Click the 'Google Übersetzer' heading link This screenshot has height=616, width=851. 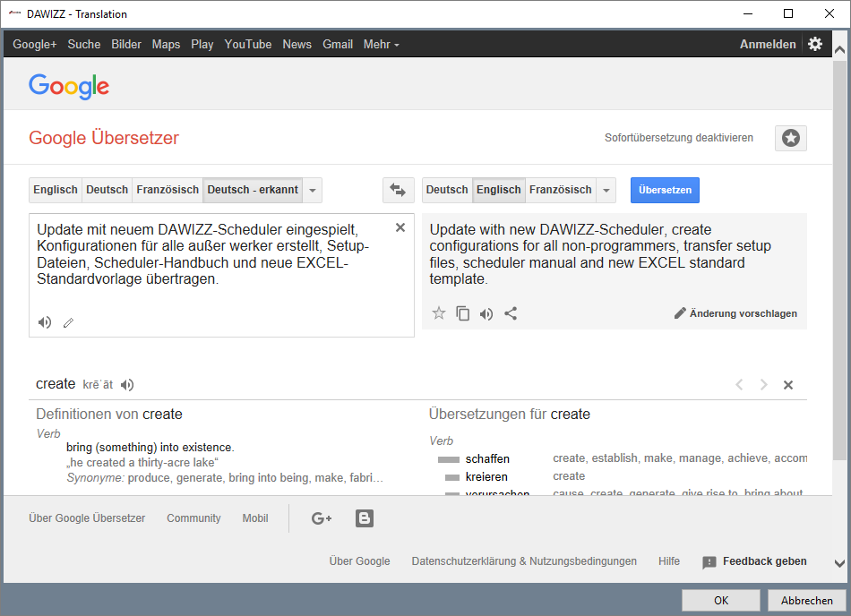pos(104,138)
